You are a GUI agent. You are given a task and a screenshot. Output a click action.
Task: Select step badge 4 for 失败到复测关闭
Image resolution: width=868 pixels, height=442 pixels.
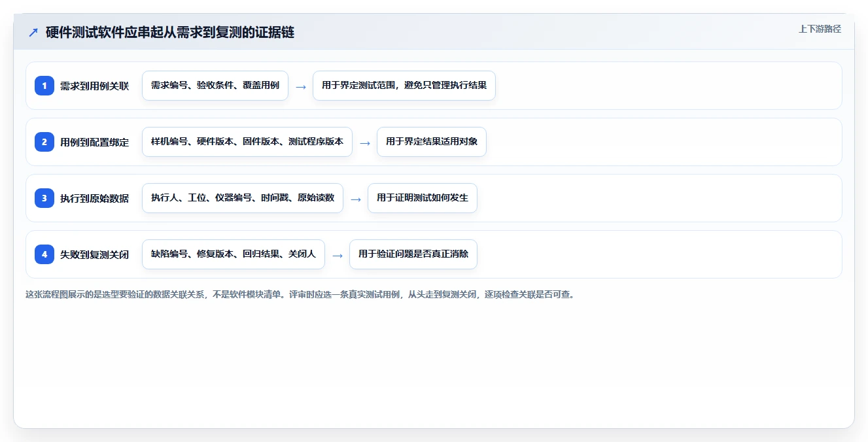[44, 254]
